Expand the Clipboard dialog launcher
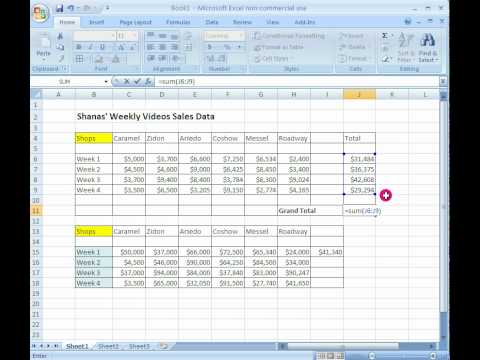Viewport: 480px width, 360px height. pyautogui.click(x=65, y=69)
